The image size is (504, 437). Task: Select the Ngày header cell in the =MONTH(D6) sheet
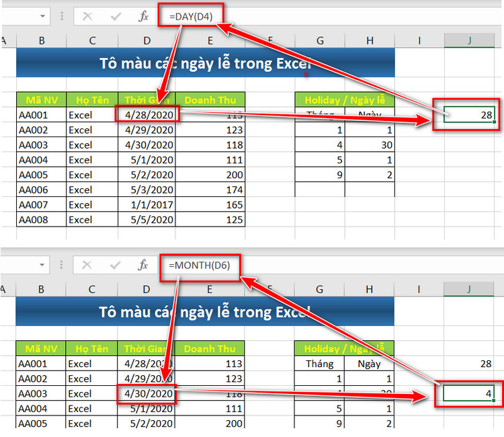(x=369, y=364)
